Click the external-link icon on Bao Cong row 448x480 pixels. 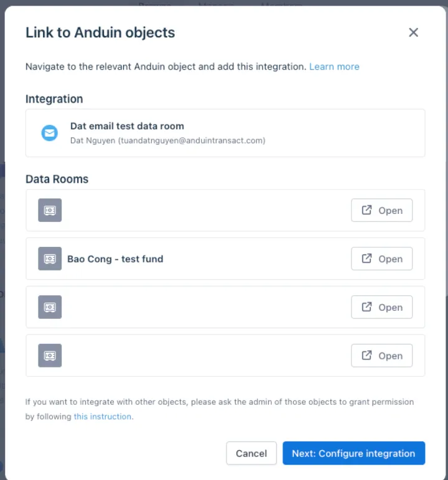coord(366,259)
